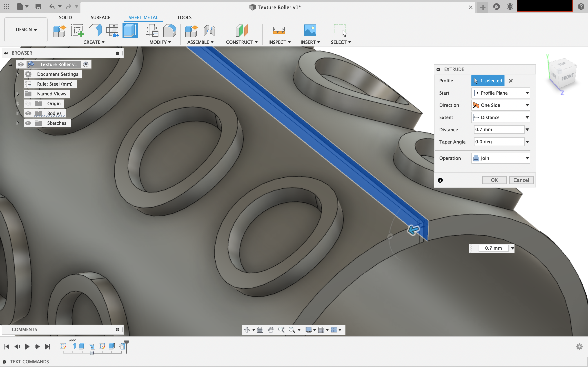Toggle visibility of Origin folder
588x367 pixels.
28,103
